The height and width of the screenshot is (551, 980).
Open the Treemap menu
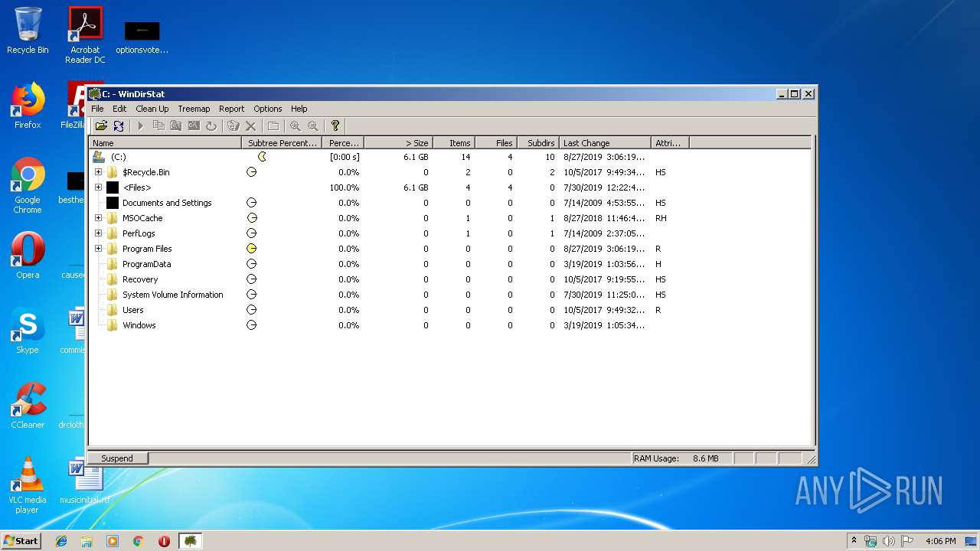pos(194,109)
